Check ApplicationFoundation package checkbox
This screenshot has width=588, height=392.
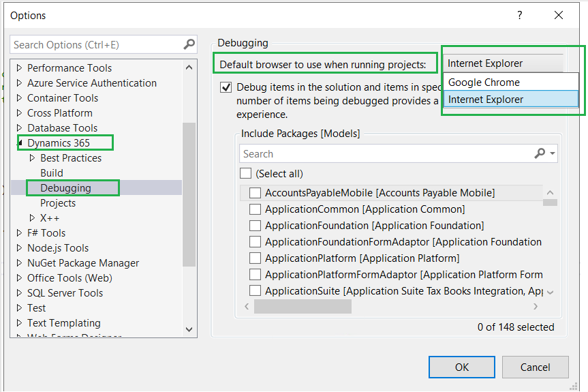255,226
